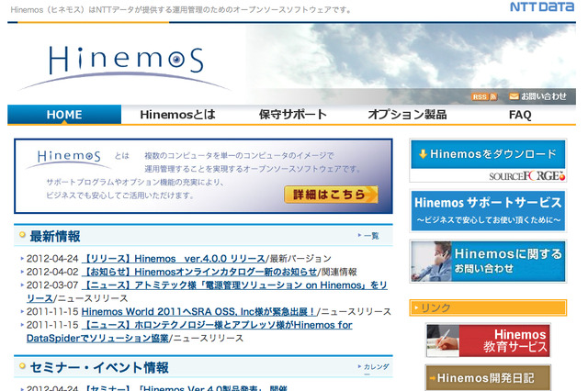Open the 保守サポート tab
This screenshot has width=588, height=391.
point(293,115)
